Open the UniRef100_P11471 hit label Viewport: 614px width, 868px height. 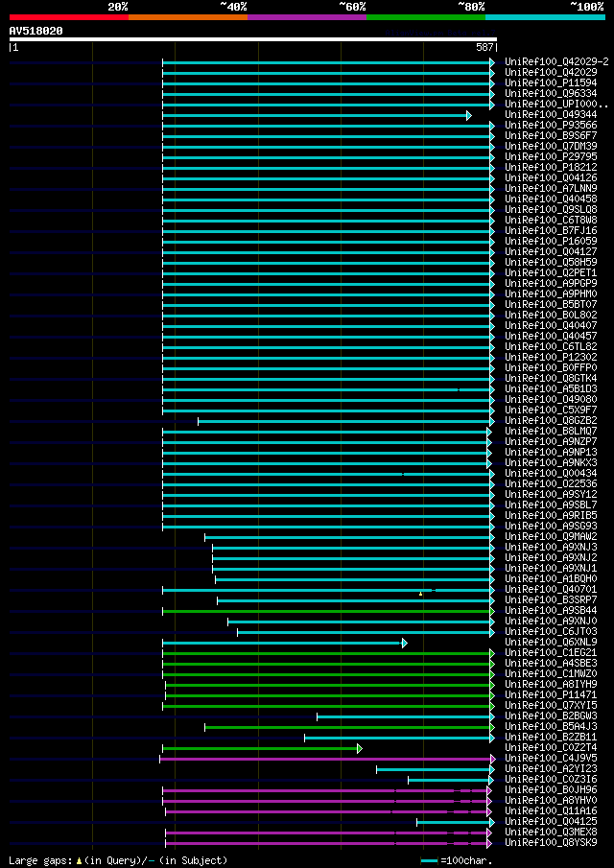point(551,694)
